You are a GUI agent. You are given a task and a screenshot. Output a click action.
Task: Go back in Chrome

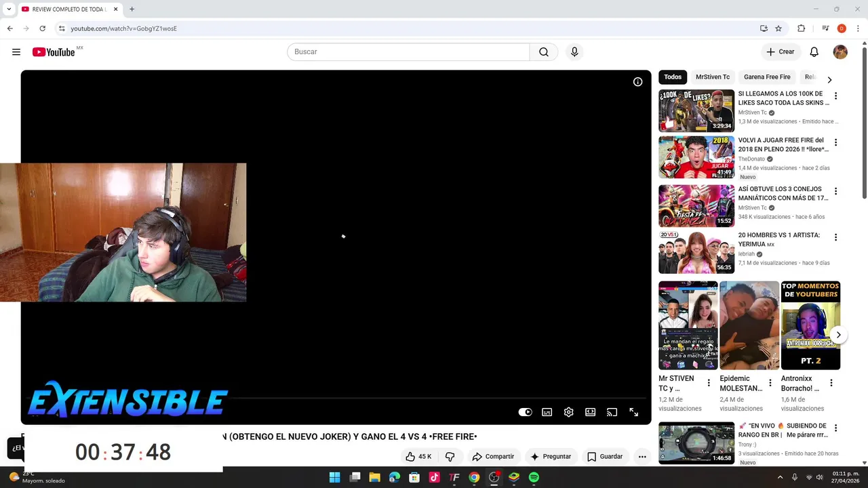(x=9, y=28)
